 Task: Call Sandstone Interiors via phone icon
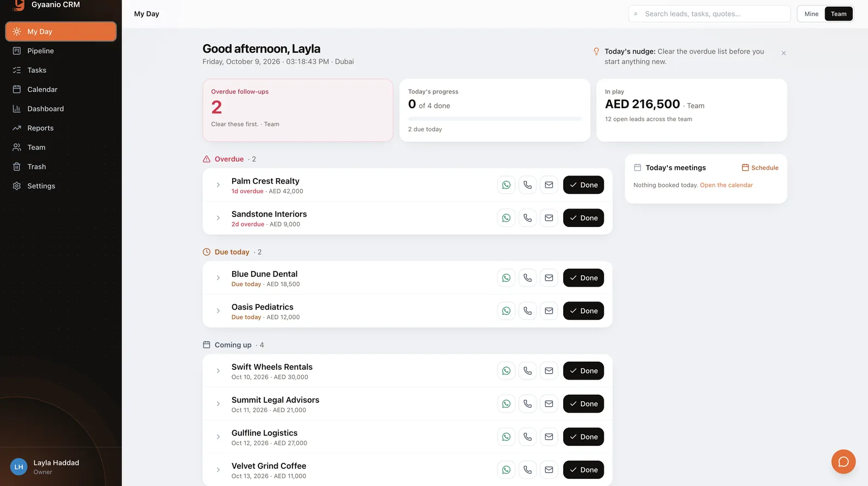point(527,218)
